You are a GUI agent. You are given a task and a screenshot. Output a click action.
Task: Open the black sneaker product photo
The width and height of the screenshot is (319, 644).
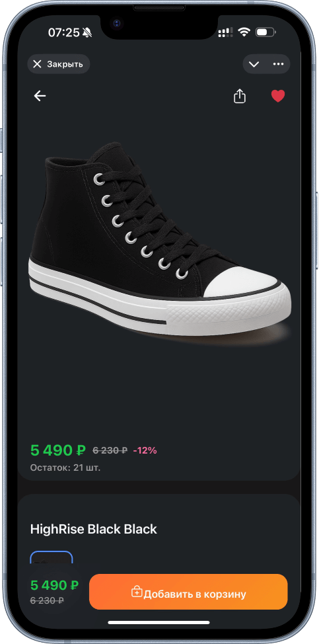tap(160, 239)
